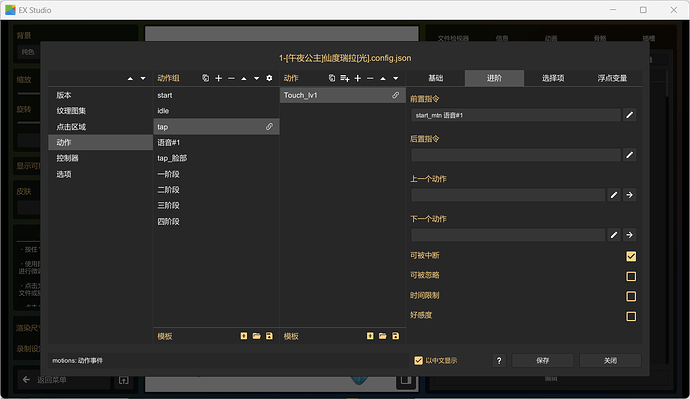The height and width of the screenshot is (399, 690).
Task: Click the 下一个动作 input field
Action: (x=508, y=235)
